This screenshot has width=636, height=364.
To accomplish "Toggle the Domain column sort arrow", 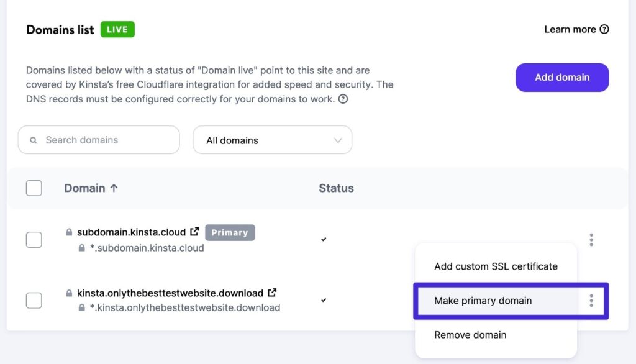I will click(x=114, y=188).
